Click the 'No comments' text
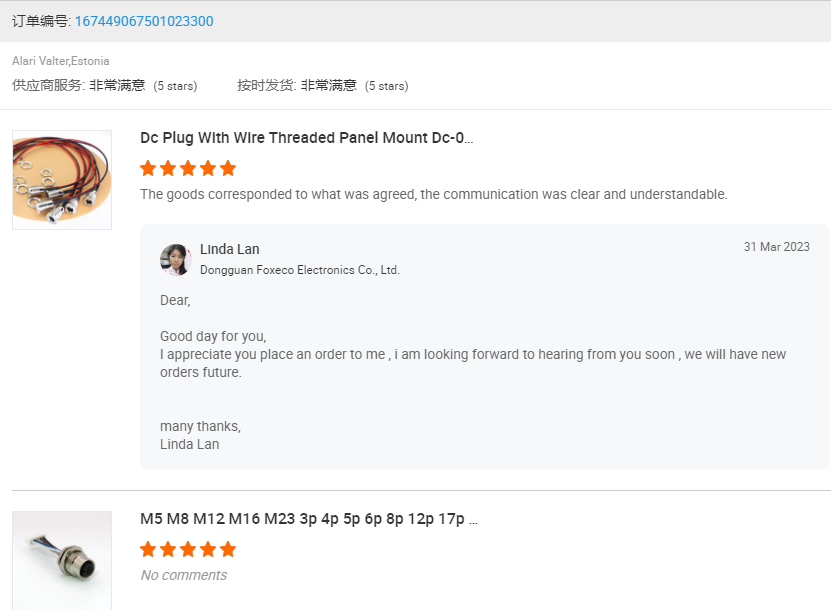 [x=183, y=575]
